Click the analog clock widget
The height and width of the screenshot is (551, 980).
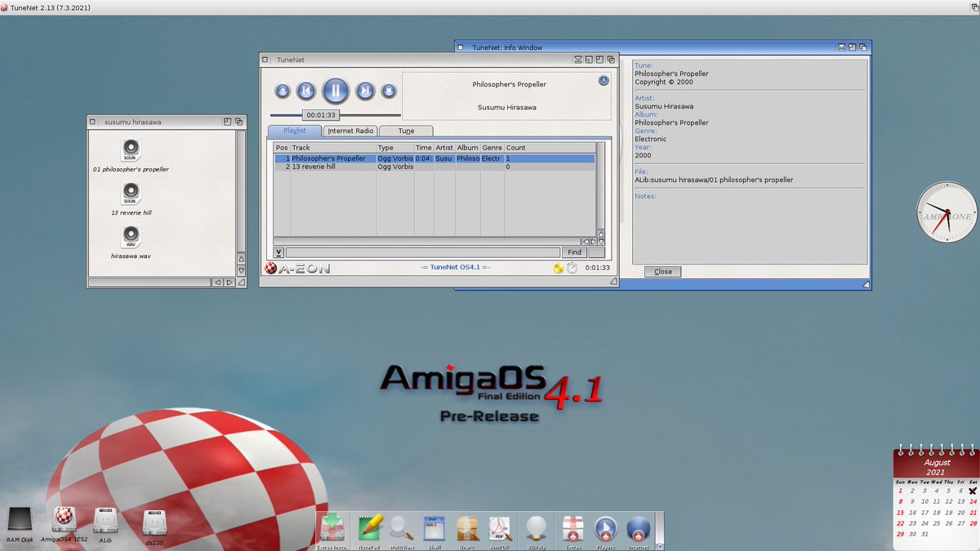[947, 211]
